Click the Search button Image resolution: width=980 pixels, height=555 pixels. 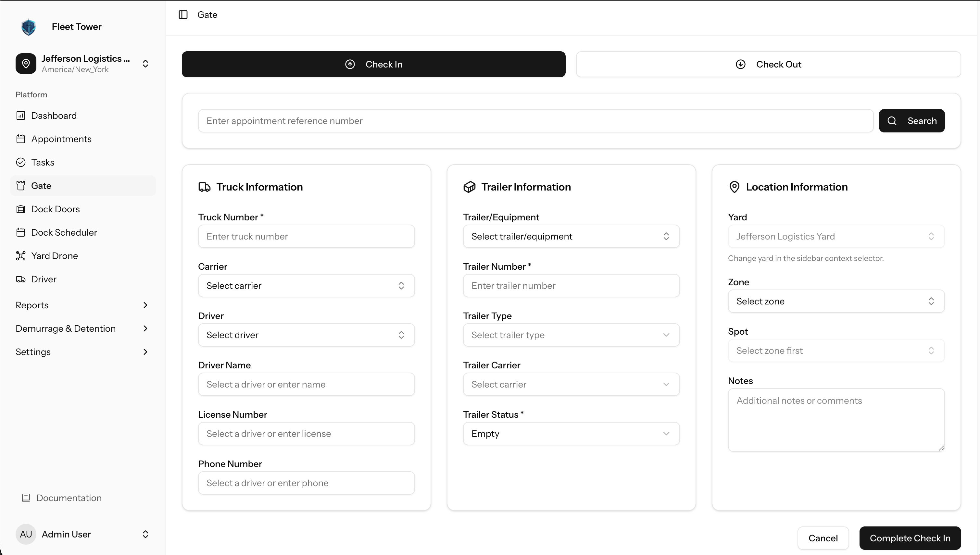912,121
